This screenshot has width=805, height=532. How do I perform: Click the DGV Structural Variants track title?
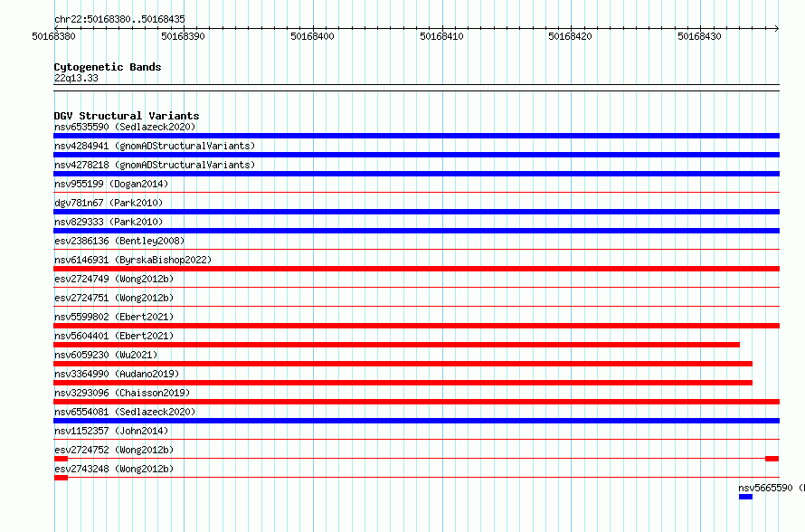[127, 116]
